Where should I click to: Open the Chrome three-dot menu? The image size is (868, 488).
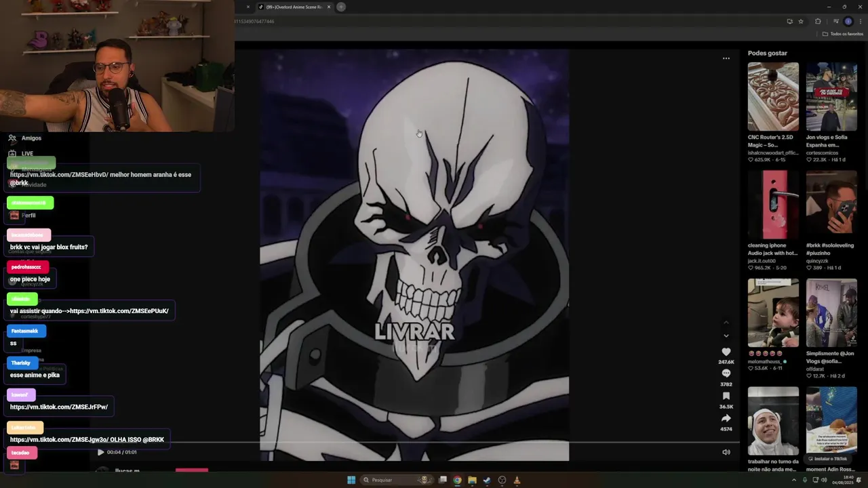pos(861,21)
